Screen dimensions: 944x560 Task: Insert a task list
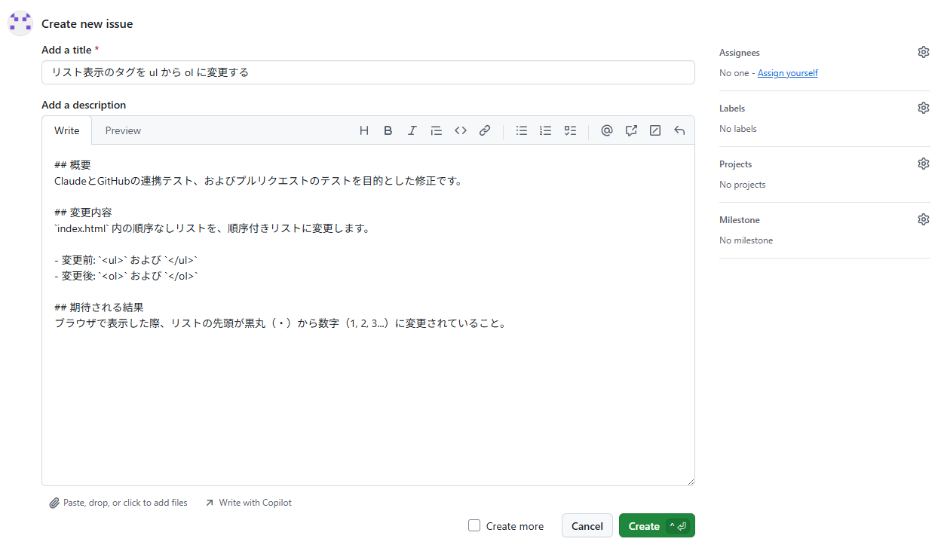pyautogui.click(x=570, y=130)
